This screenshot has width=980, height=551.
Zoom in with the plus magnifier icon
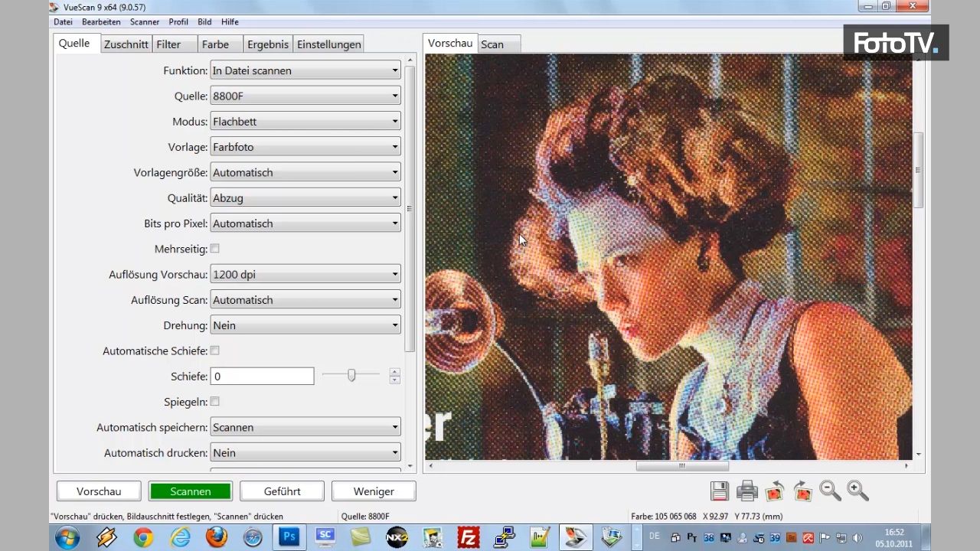point(857,491)
